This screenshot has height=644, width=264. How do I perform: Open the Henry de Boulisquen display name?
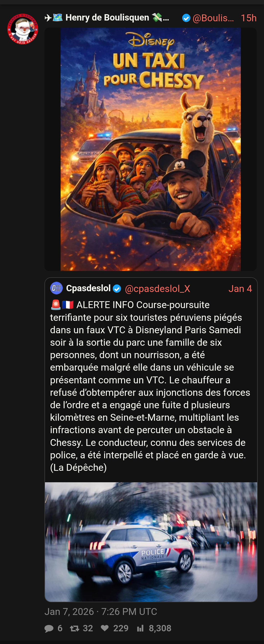coord(107,18)
